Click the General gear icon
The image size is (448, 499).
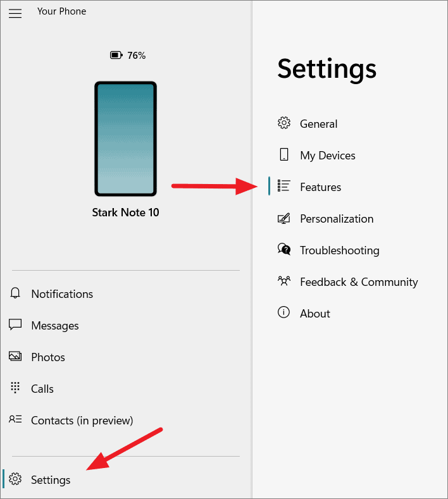click(x=283, y=123)
